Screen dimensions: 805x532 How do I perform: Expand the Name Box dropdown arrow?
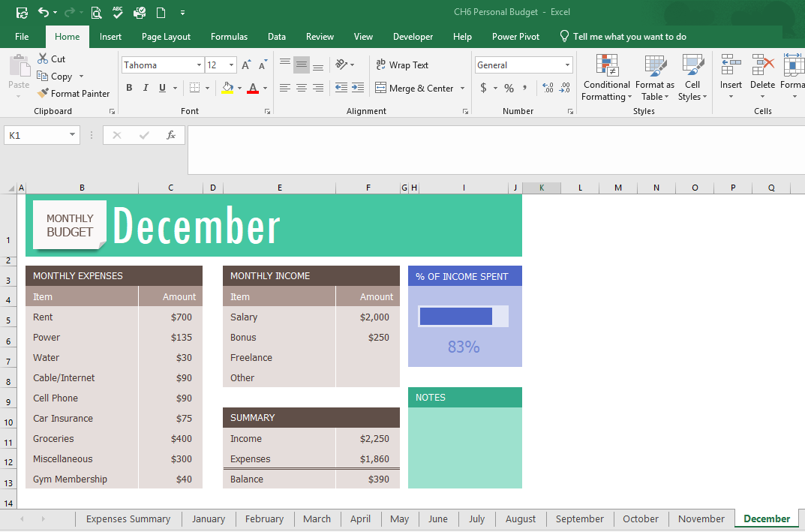click(73, 135)
